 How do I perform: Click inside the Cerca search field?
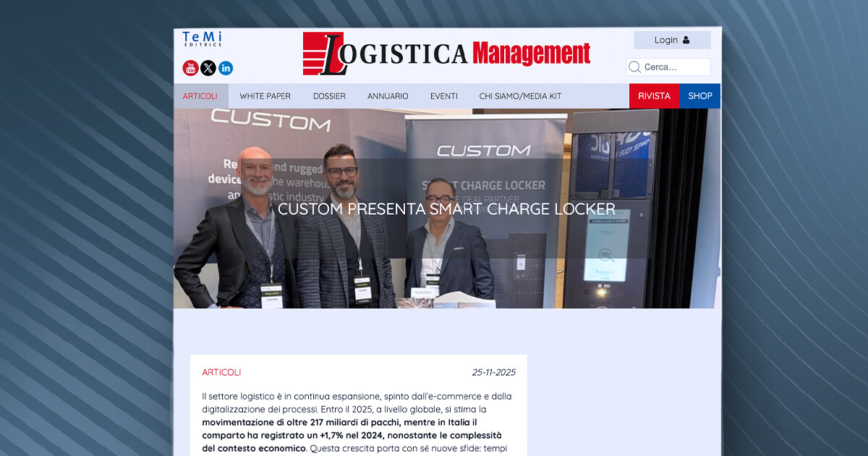point(673,67)
